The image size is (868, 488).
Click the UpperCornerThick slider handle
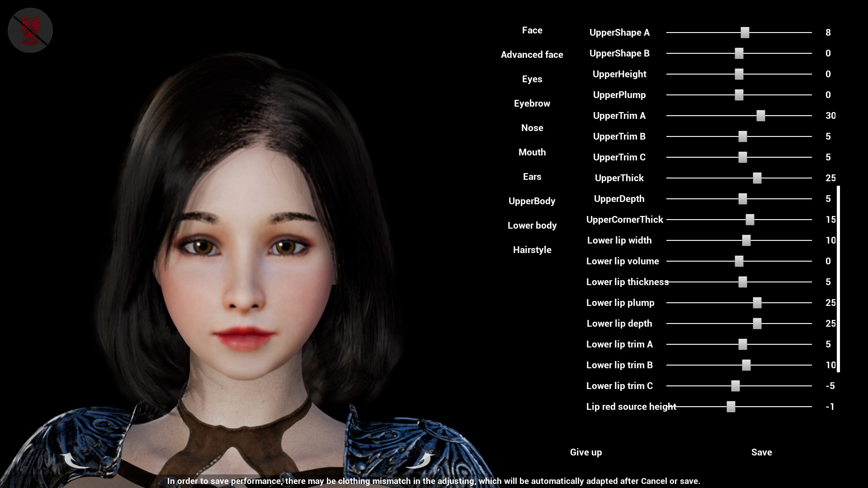coord(750,220)
